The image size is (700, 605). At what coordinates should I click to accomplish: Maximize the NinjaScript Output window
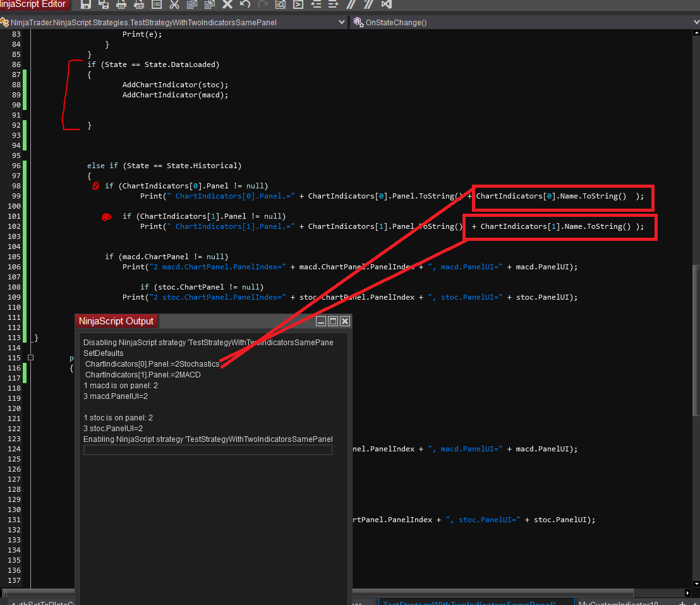click(332, 321)
